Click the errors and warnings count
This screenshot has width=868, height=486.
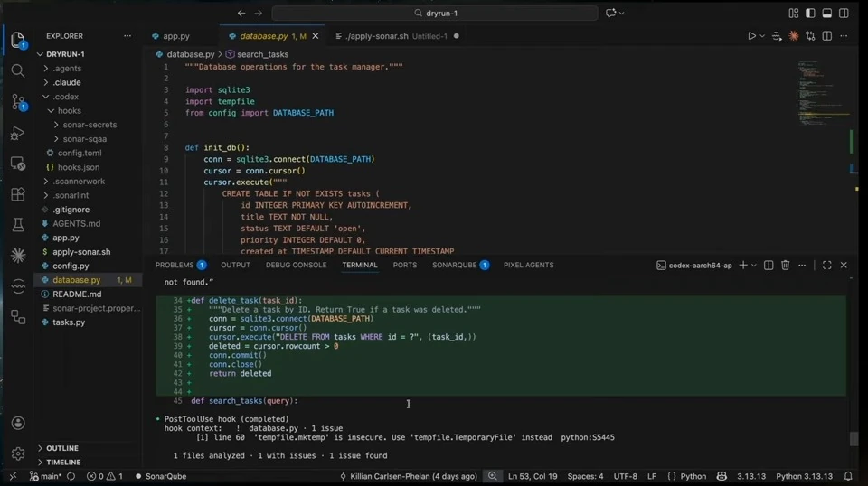pos(105,476)
